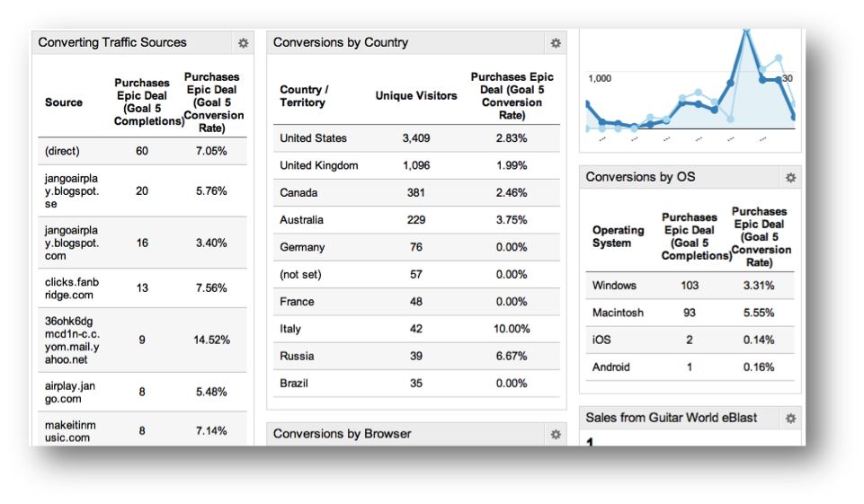Open settings gear for Converting Traffic Sources

point(244,43)
